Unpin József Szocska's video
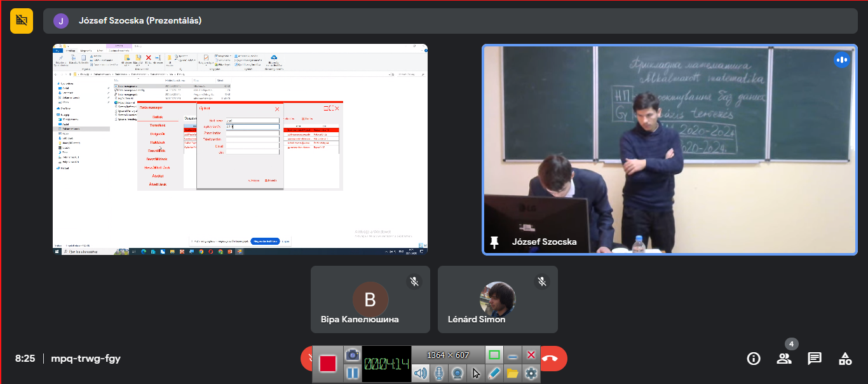The image size is (868, 384). [x=494, y=242]
